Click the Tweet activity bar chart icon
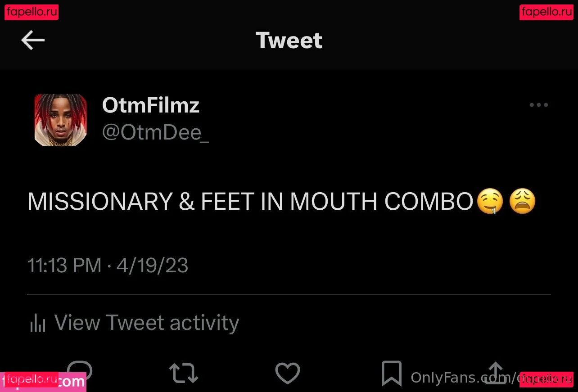 pyautogui.click(x=38, y=322)
